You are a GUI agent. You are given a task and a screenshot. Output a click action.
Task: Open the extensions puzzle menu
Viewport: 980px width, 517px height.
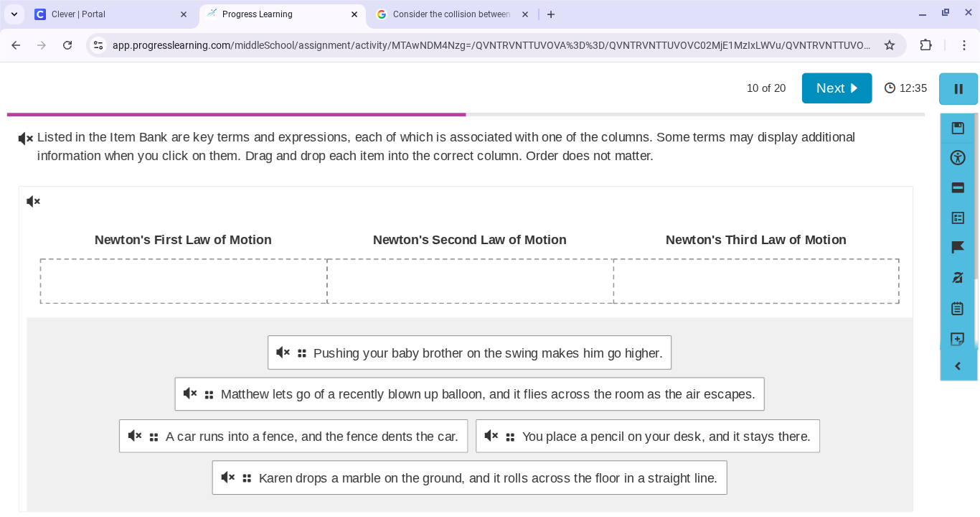click(x=926, y=45)
